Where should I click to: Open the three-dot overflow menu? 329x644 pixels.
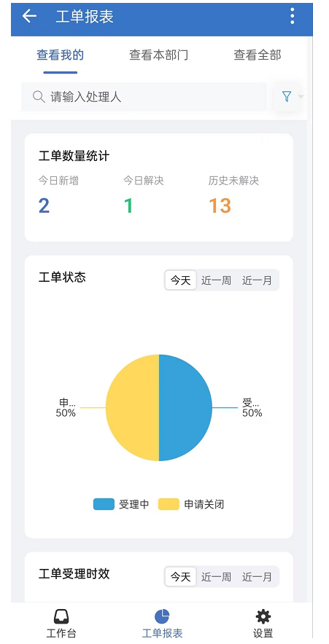pyautogui.click(x=293, y=16)
